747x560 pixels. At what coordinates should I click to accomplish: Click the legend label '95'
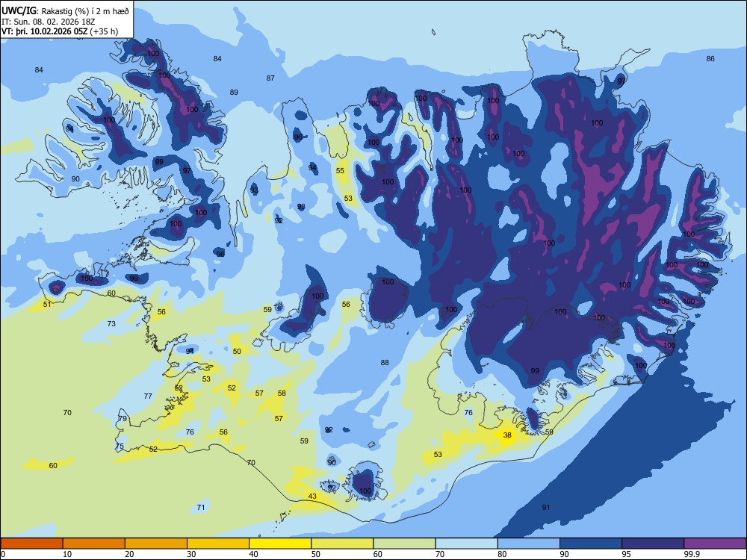pos(627,554)
